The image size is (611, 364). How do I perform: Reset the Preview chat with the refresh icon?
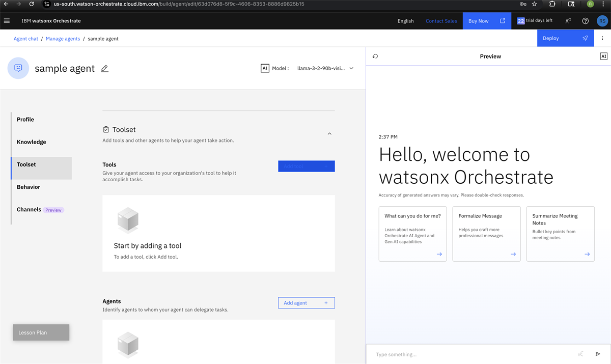click(x=375, y=57)
